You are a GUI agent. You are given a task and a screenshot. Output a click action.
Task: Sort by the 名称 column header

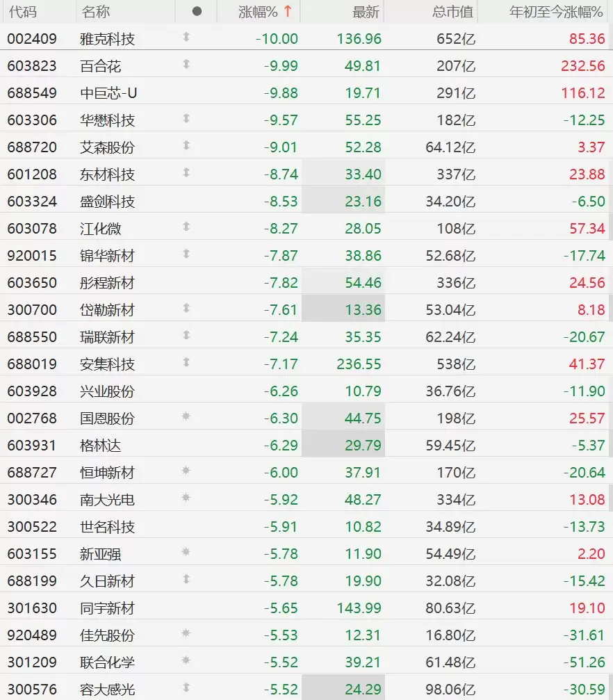point(95,12)
